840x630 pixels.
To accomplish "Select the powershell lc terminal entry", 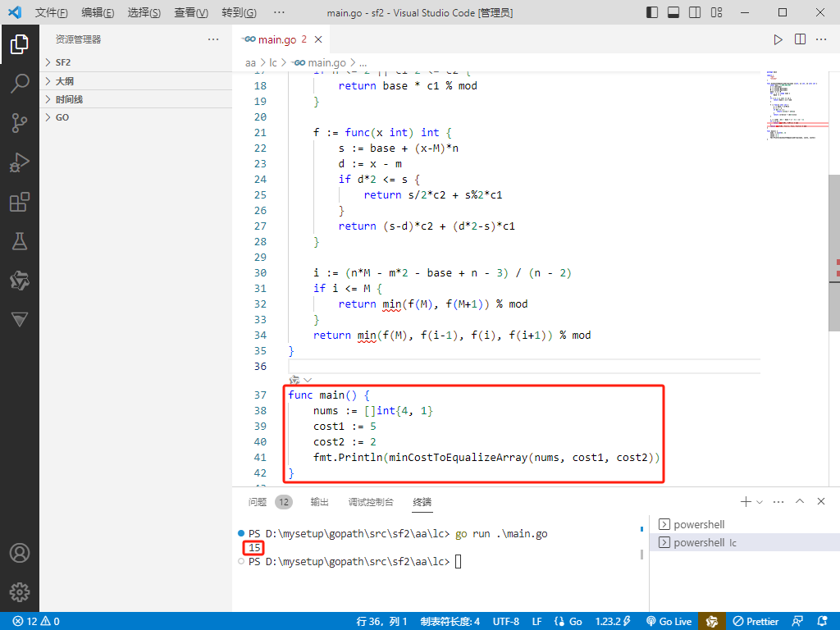I will pyautogui.click(x=743, y=543).
